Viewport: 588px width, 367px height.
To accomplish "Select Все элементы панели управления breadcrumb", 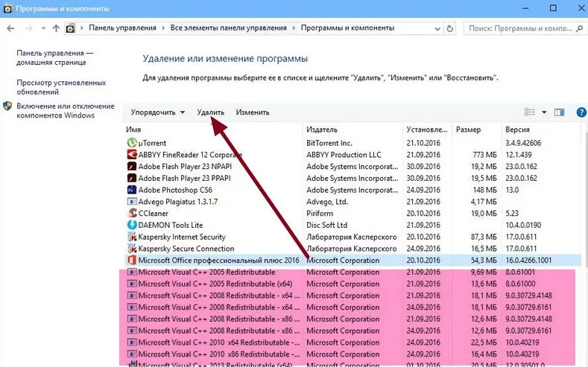I will (228, 28).
